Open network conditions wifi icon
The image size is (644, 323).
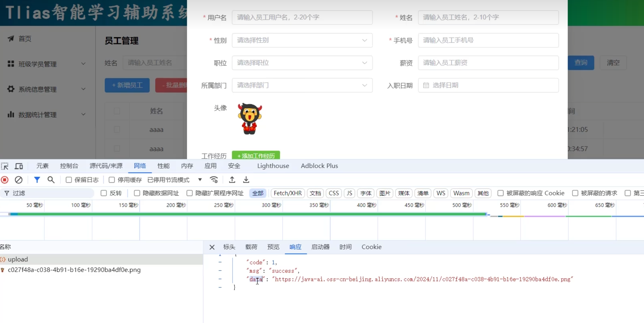tap(214, 180)
